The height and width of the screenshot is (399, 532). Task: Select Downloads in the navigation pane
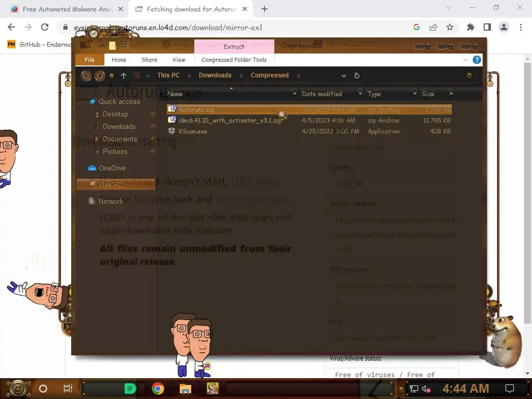(x=119, y=127)
